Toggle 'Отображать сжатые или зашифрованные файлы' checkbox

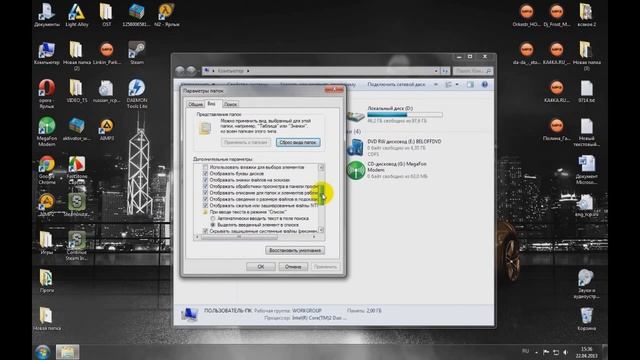coord(205,205)
